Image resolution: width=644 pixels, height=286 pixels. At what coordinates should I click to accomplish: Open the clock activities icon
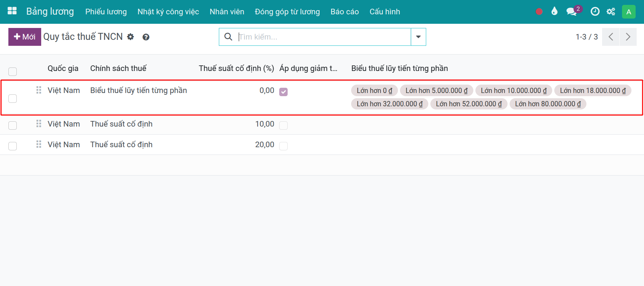595,12
